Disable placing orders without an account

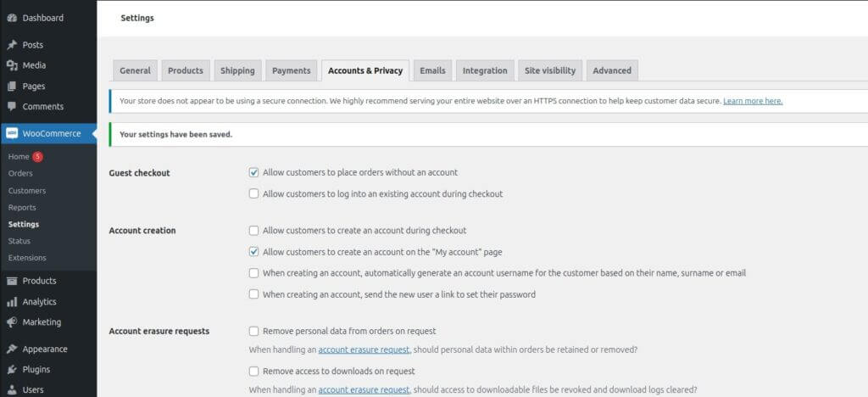253,173
